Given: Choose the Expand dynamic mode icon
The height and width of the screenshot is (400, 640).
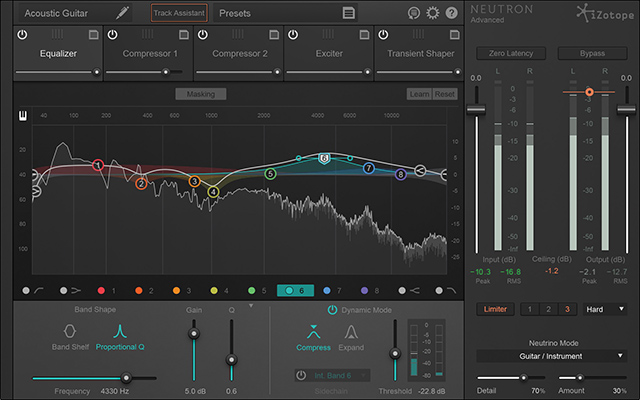Looking at the screenshot, I should pyautogui.click(x=352, y=331).
